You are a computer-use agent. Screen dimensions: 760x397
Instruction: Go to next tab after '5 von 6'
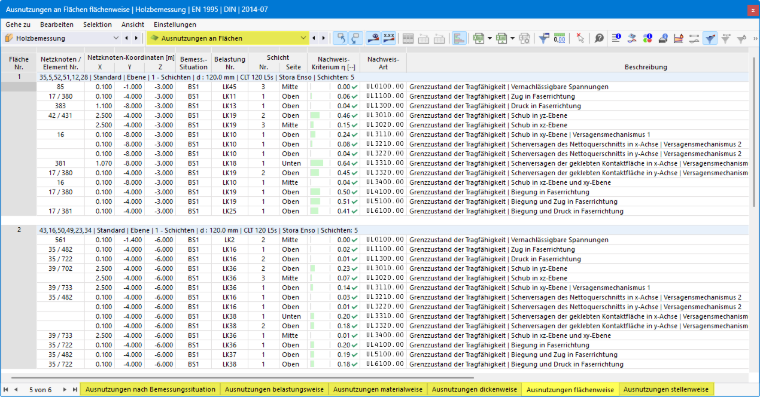(x=64, y=389)
